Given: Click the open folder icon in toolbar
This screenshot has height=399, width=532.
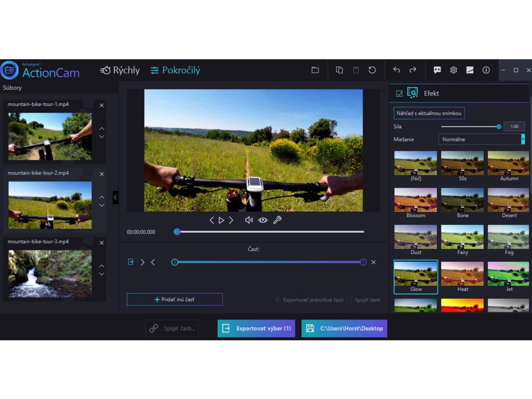Looking at the screenshot, I should pyautogui.click(x=315, y=70).
